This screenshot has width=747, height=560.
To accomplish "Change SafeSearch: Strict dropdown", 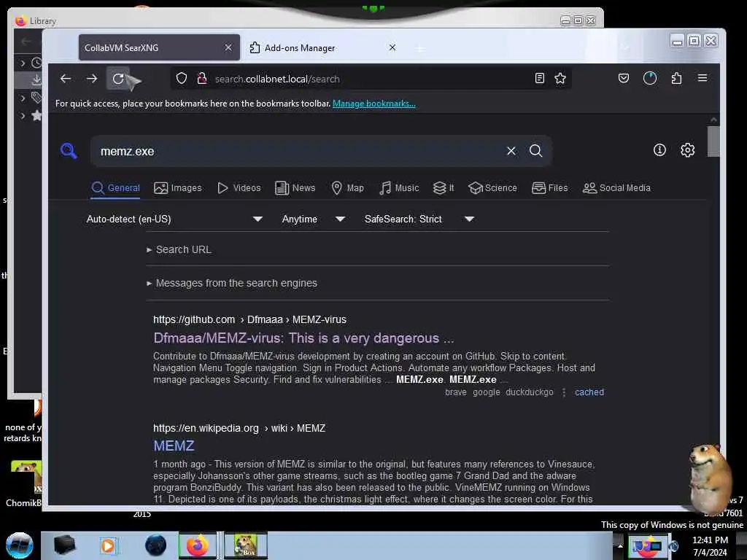I will [x=419, y=219].
